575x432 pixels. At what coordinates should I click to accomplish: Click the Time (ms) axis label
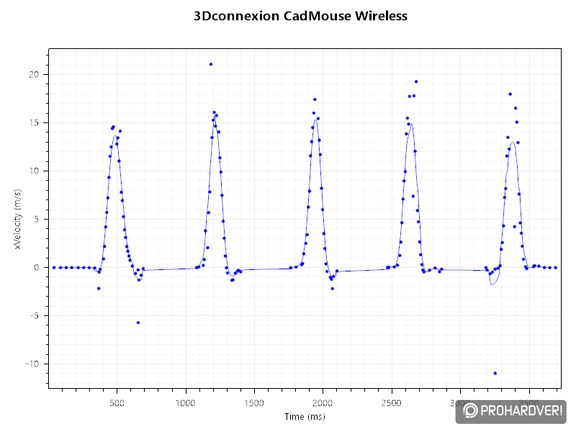(x=305, y=417)
